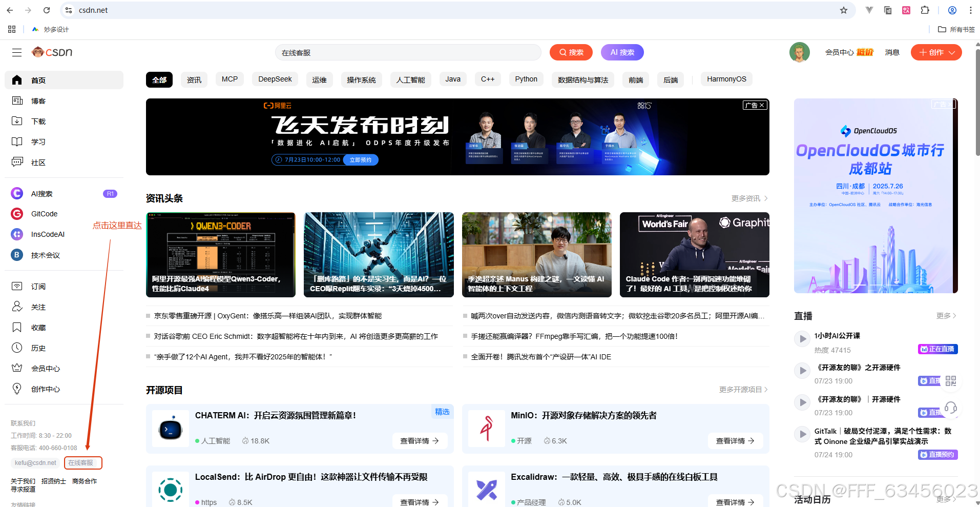
Task: Open 收藏 bookmark sidebar icon
Action: point(17,327)
